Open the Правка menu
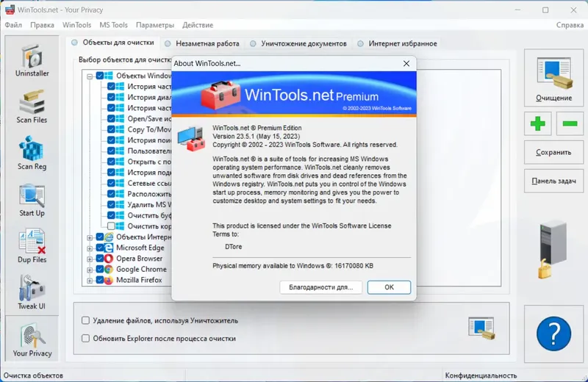The image size is (588, 382). pos(42,25)
